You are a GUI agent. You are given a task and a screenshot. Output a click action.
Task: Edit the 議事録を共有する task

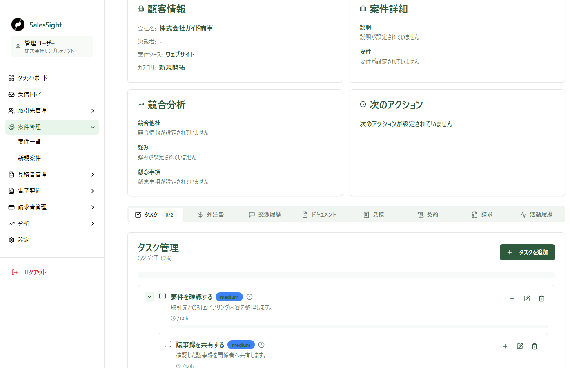pos(520,346)
